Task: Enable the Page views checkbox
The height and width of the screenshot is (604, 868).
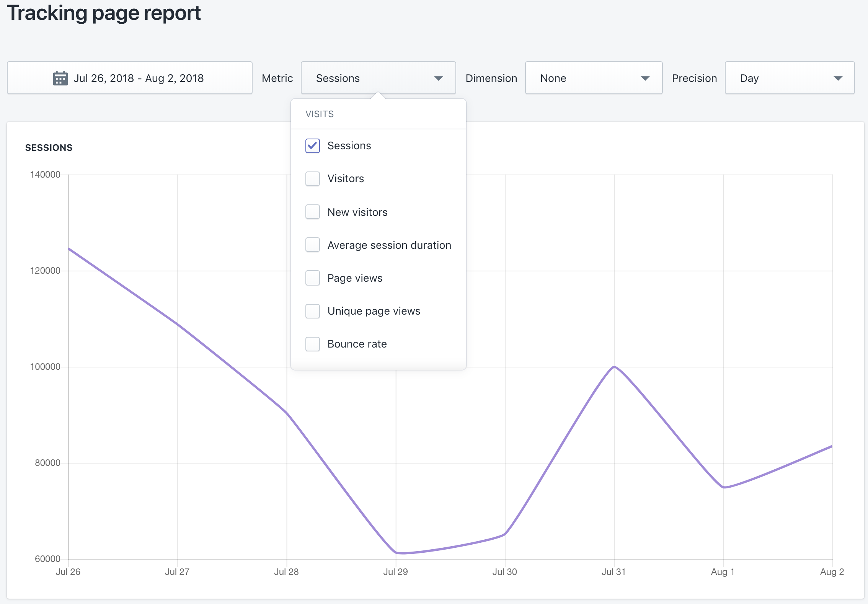Action: coord(312,278)
